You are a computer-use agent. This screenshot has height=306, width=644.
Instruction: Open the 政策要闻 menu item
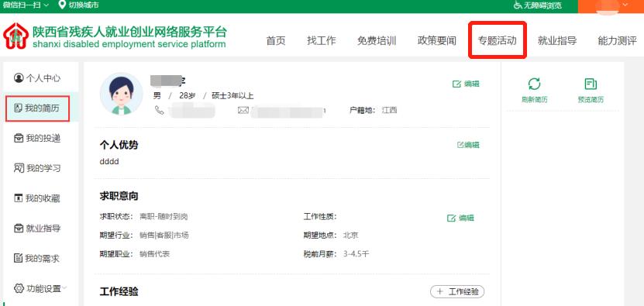(436, 40)
